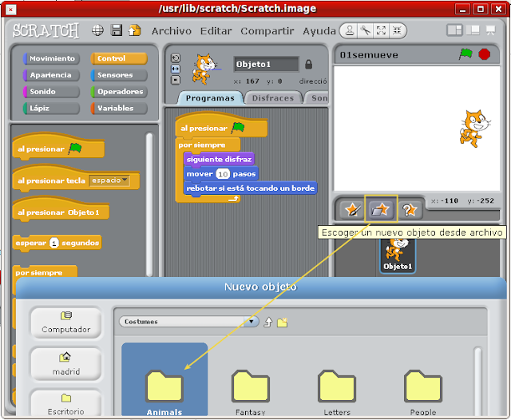Screen dimensions: 511x420
Task: Choose new sprite from file
Action: point(381,209)
